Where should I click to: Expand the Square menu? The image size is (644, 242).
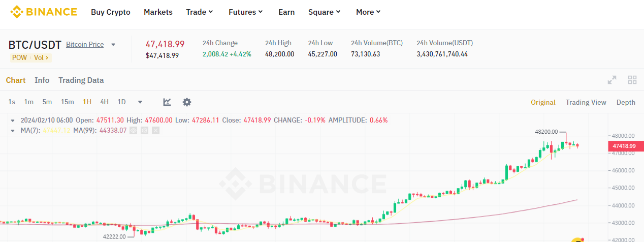(x=325, y=12)
